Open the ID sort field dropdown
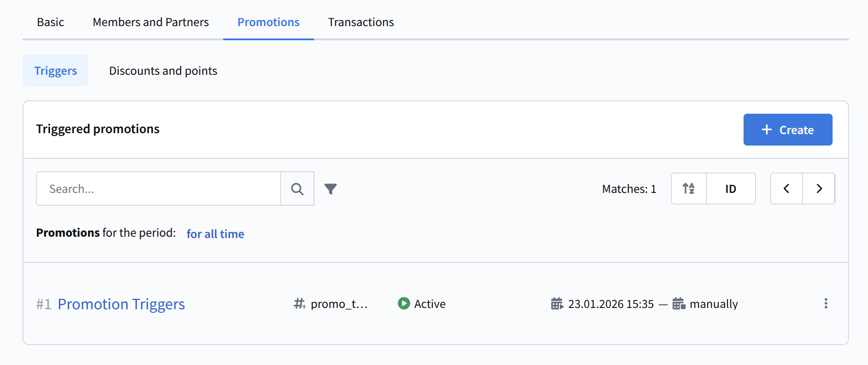 pyautogui.click(x=731, y=188)
